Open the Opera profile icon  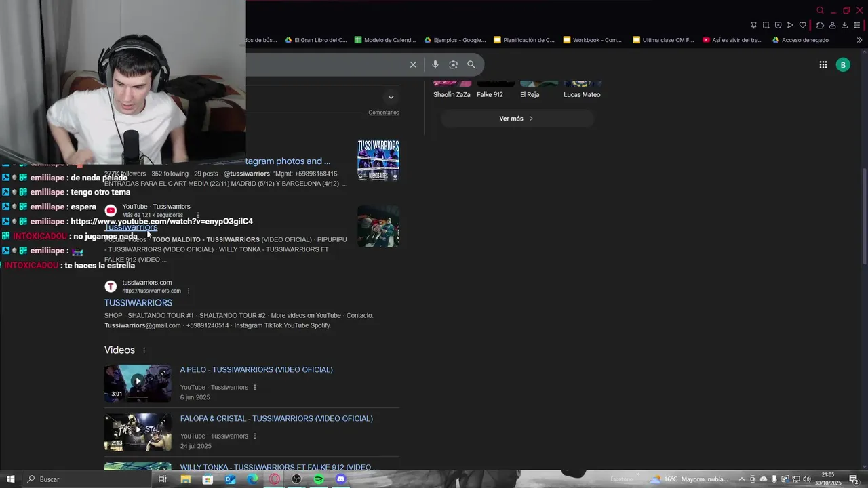pyautogui.click(x=832, y=25)
